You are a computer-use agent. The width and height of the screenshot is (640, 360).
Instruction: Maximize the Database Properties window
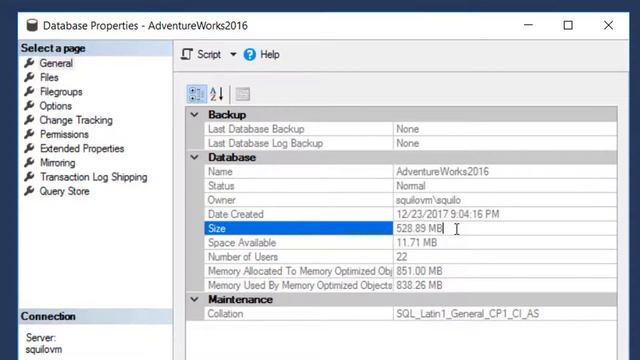tap(568, 25)
